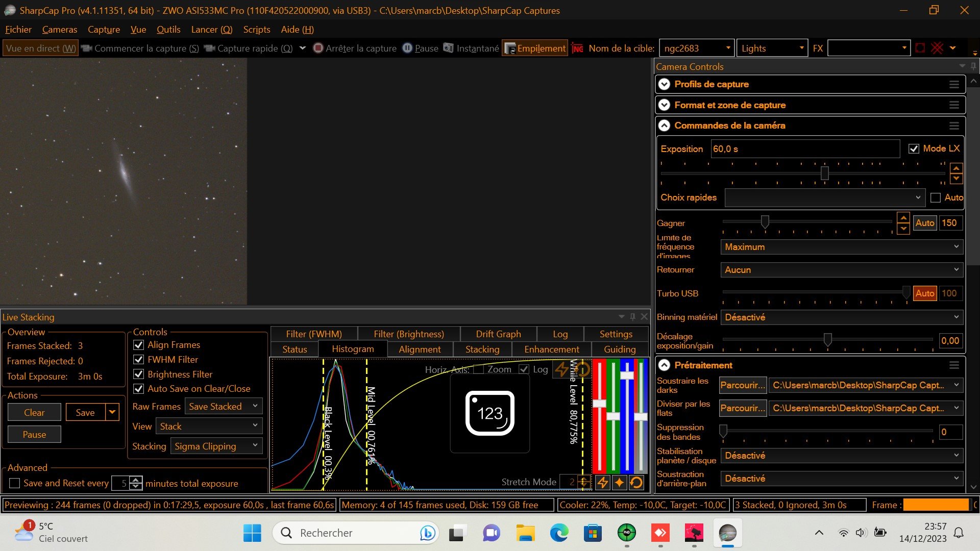Toggle the Brightness Filter checkbox
980x551 pixels.
138,374
